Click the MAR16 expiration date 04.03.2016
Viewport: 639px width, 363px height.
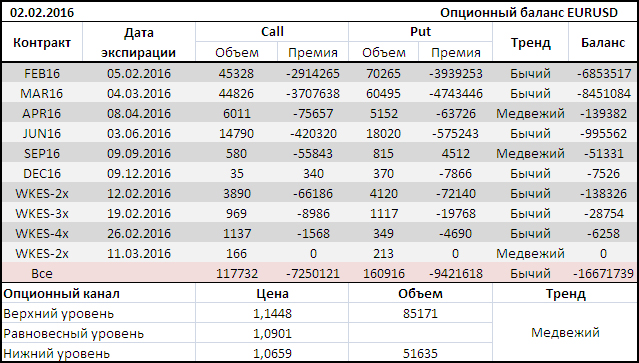point(139,94)
